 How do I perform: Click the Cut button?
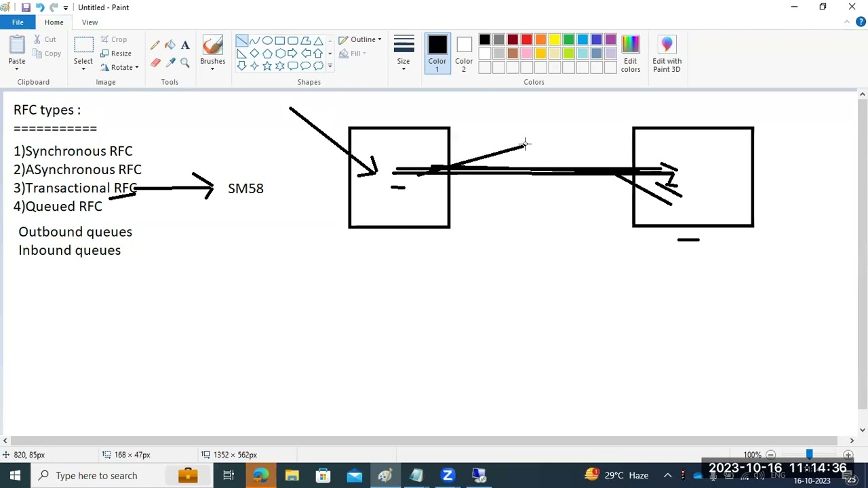(45, 39)
